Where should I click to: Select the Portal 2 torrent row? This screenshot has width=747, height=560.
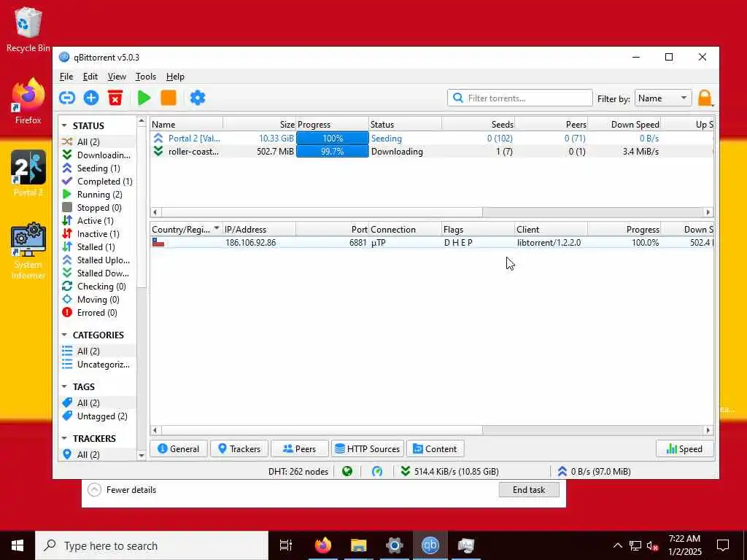432,138
